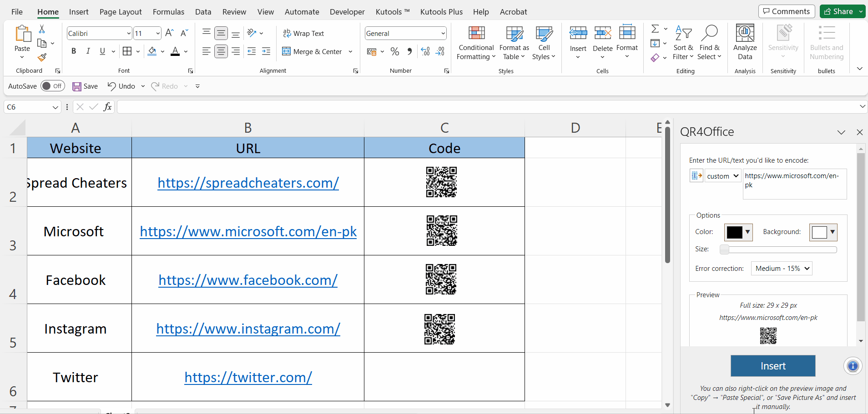The height and width of the screenshot is (414, 868).
Task: Open Conditional Formatting menu
Action: pos(476,43)
